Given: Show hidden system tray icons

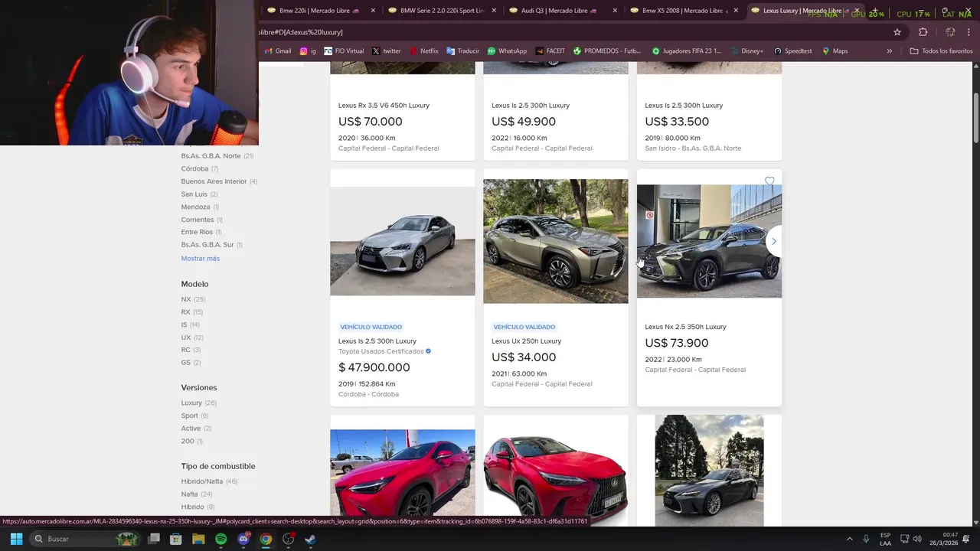Looking at the screenshot, I should pyautogui.click(x=849, y=539).
